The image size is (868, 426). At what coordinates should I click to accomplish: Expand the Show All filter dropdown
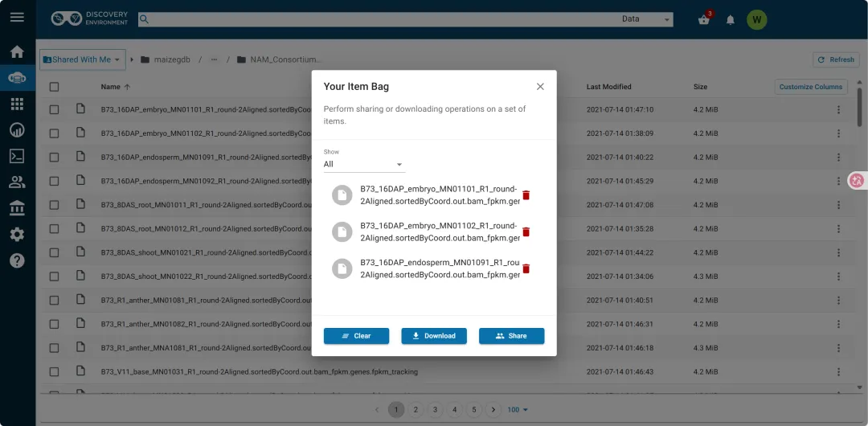pyautogui.click(x=364, y=165)
